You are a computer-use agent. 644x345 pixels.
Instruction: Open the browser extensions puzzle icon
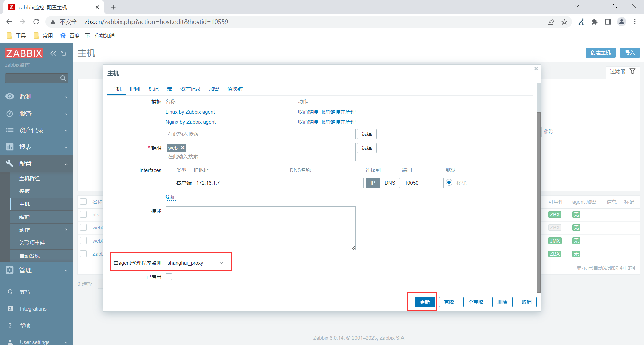(x=594, y=22)
